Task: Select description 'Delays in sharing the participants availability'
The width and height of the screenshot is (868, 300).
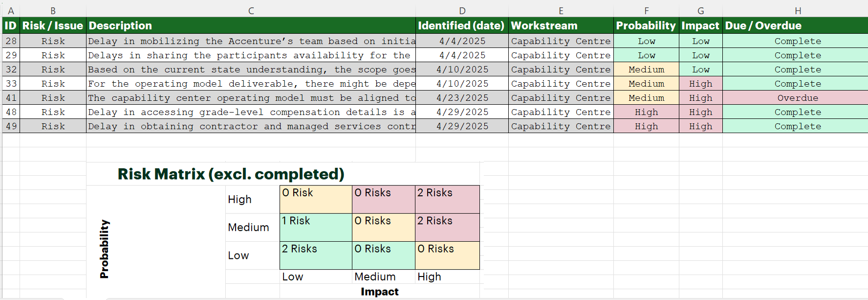Action: 251,55
